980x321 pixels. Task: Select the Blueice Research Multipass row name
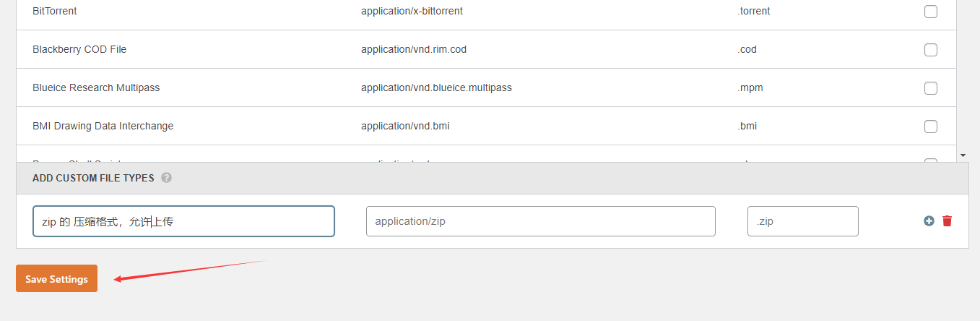pyautogui.click(x=96, y=88)
